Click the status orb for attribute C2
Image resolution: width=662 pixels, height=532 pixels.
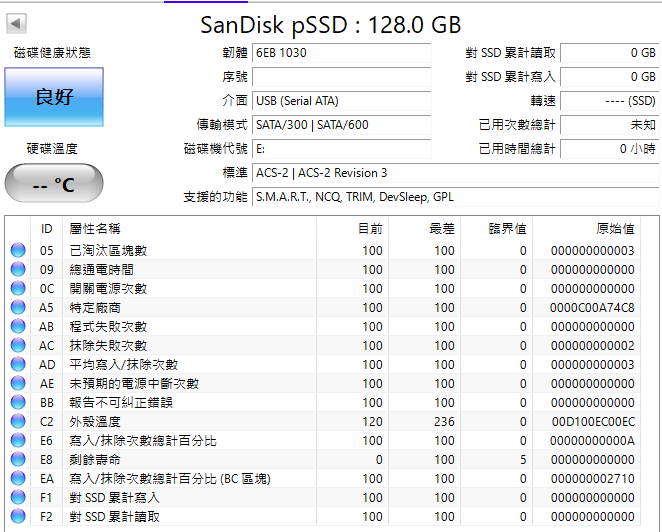18,421
